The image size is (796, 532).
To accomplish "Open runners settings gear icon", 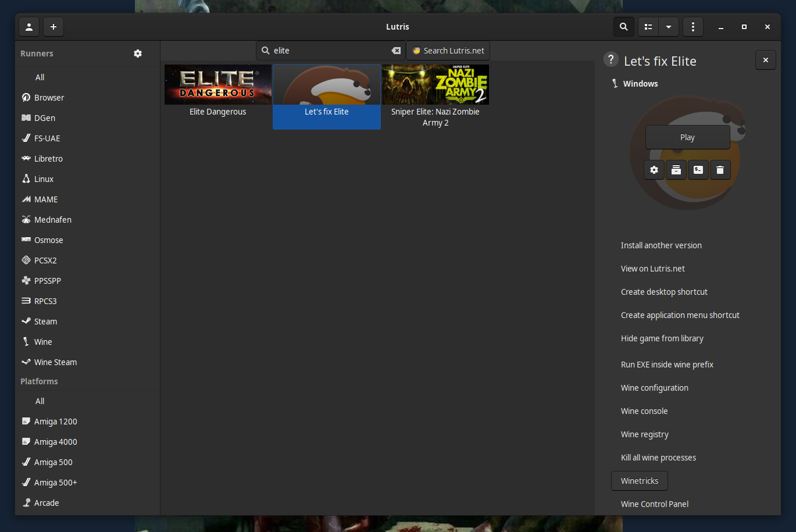I will pos(138,53).
